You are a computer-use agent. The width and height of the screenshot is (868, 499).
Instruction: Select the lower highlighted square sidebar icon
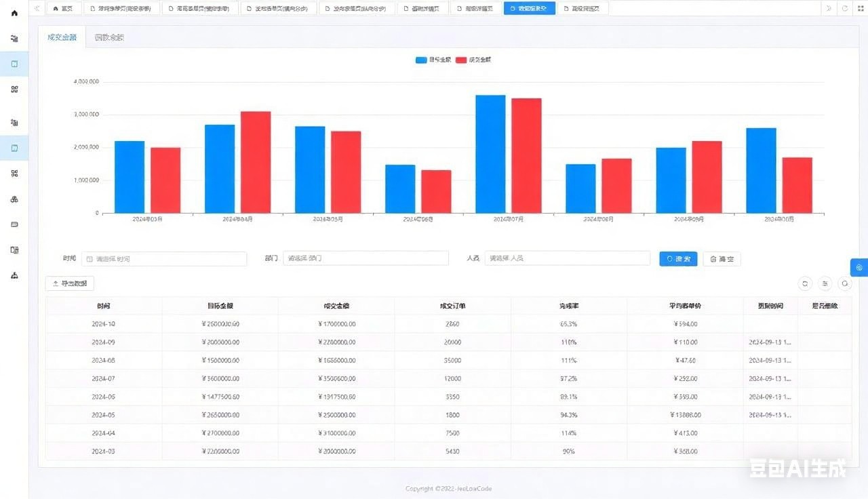pyautogui.click(x=14, y=148)
